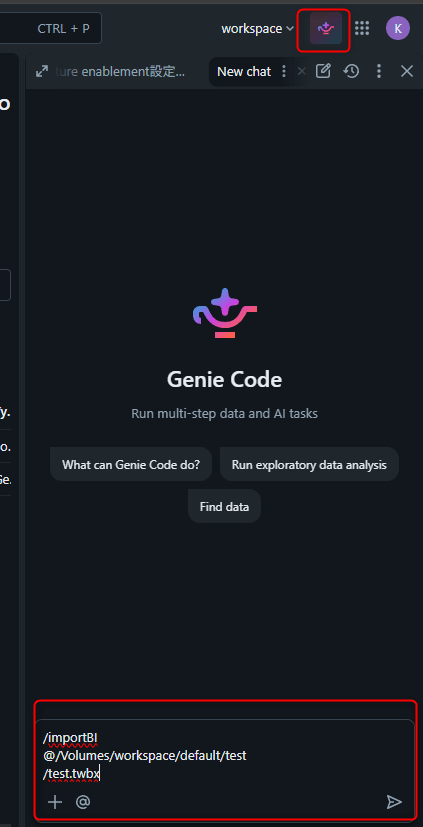Add attachment with plus icon
423x827 pixels.
point(55,802)
